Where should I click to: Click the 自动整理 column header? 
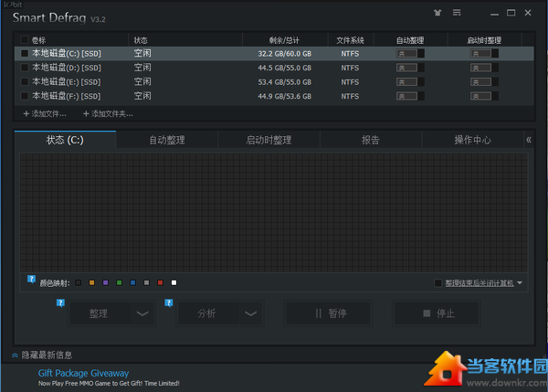[x=410, y=40]
